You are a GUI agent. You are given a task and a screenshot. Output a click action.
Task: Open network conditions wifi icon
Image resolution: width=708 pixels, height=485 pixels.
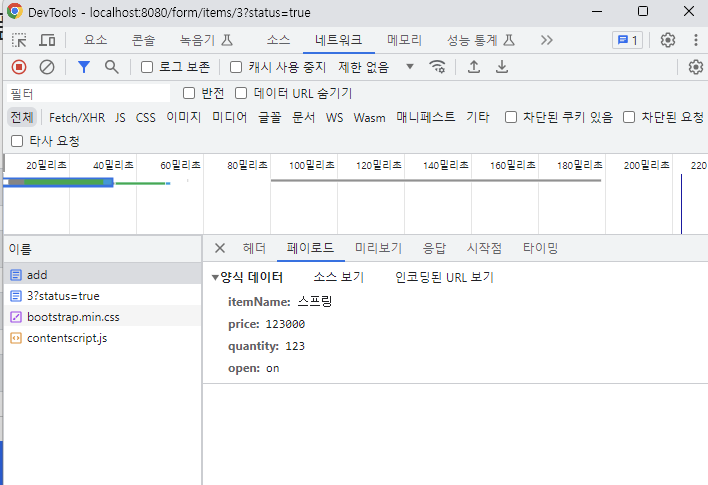437,67
